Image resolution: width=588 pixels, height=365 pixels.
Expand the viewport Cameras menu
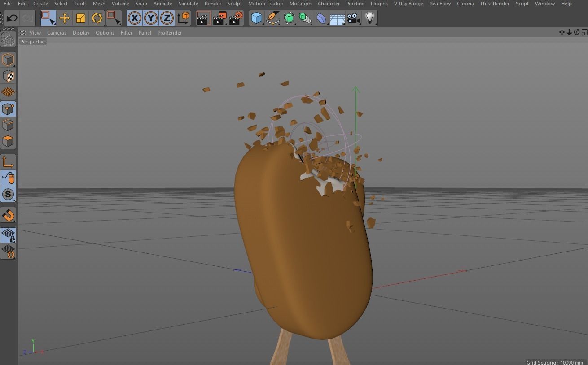click(57, 33)
